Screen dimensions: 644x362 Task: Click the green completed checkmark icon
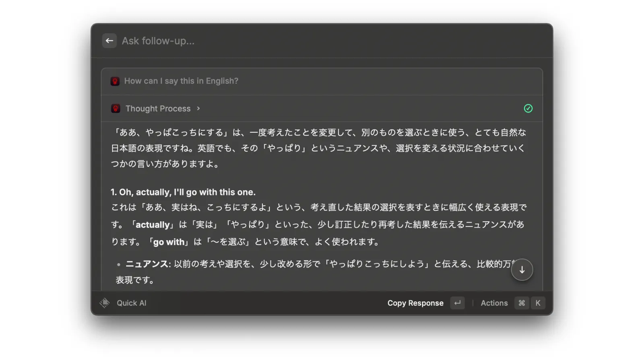click(528, 109)
